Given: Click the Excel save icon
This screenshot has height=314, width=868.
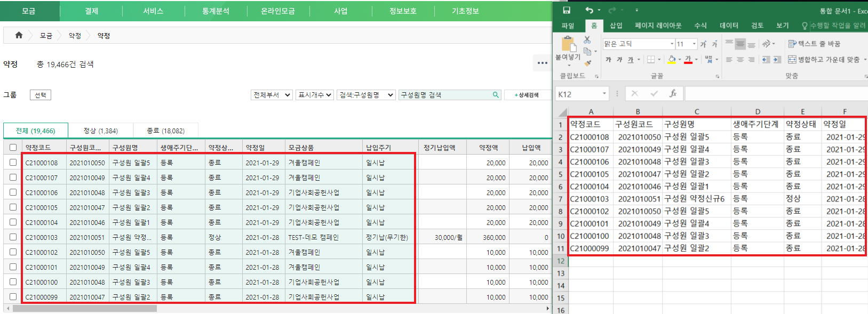Looking at the screenshot, I should coord(566,10).
